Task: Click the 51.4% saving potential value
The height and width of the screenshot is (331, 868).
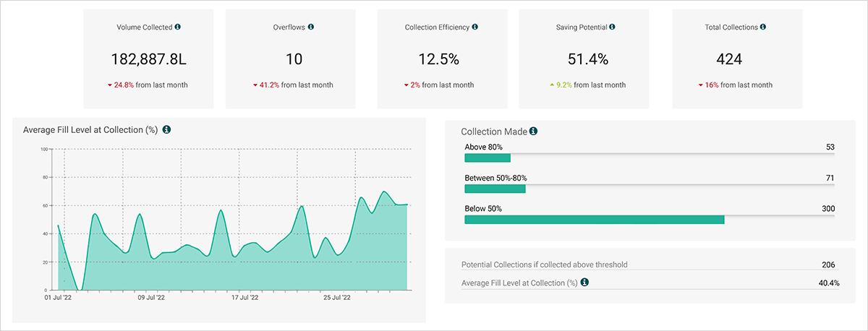Action: pyautogui.click(x=587, y=59)
